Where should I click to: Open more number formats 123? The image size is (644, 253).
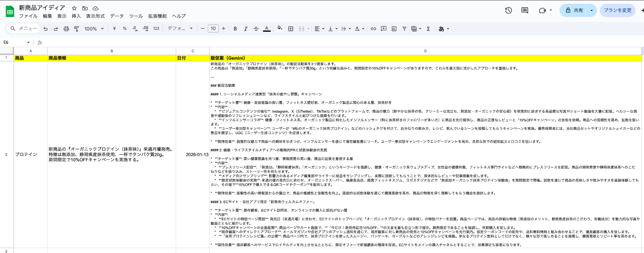coord(156,29)
